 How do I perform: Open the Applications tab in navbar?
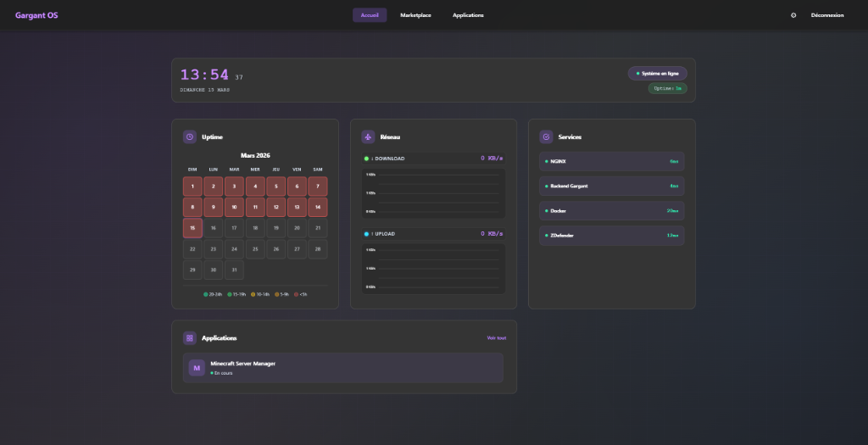[468, 15]
